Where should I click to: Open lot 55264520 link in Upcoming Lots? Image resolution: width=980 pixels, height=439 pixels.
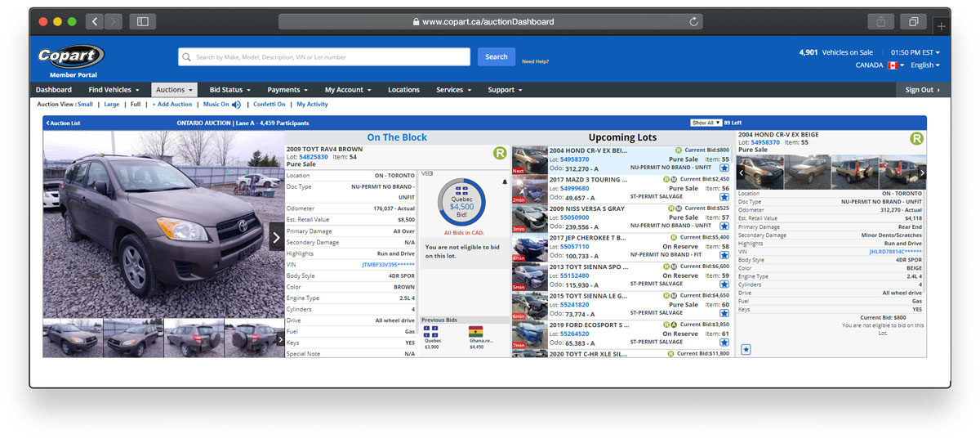click(x=574, y=334)
